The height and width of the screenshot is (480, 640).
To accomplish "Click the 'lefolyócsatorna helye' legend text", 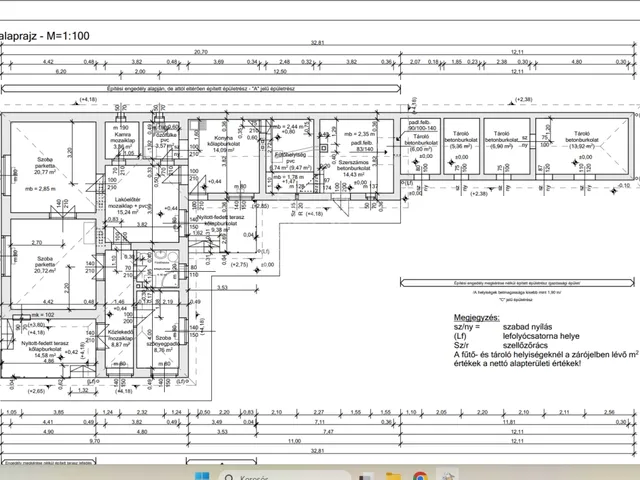I will pos(541,336).
